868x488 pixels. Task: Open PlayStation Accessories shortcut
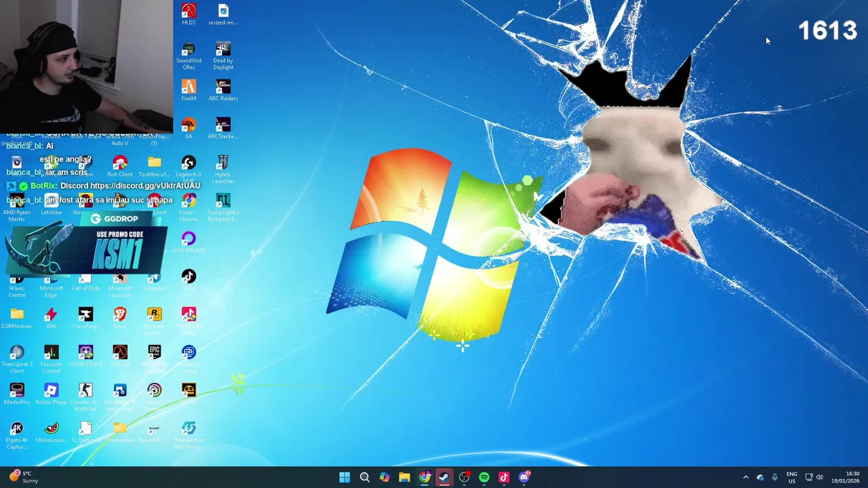click(x=120, y=397)
